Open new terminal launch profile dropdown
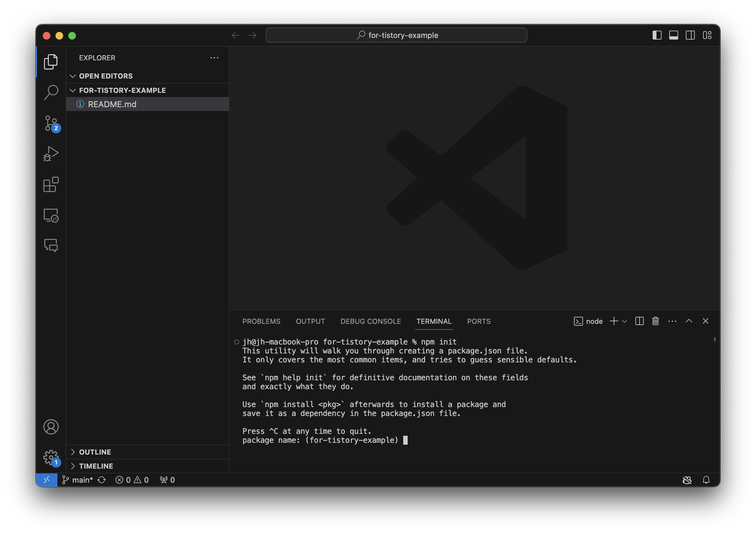 (625, 321)
